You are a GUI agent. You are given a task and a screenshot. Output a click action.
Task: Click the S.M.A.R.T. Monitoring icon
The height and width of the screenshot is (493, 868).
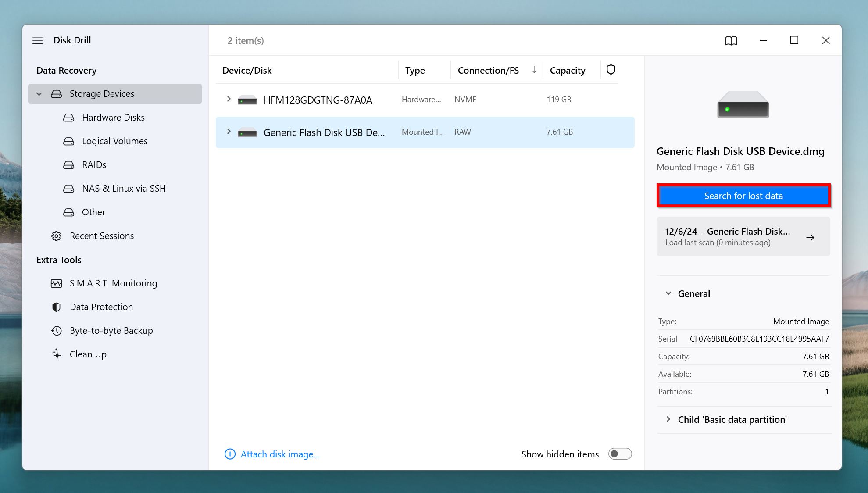point(57,282)
